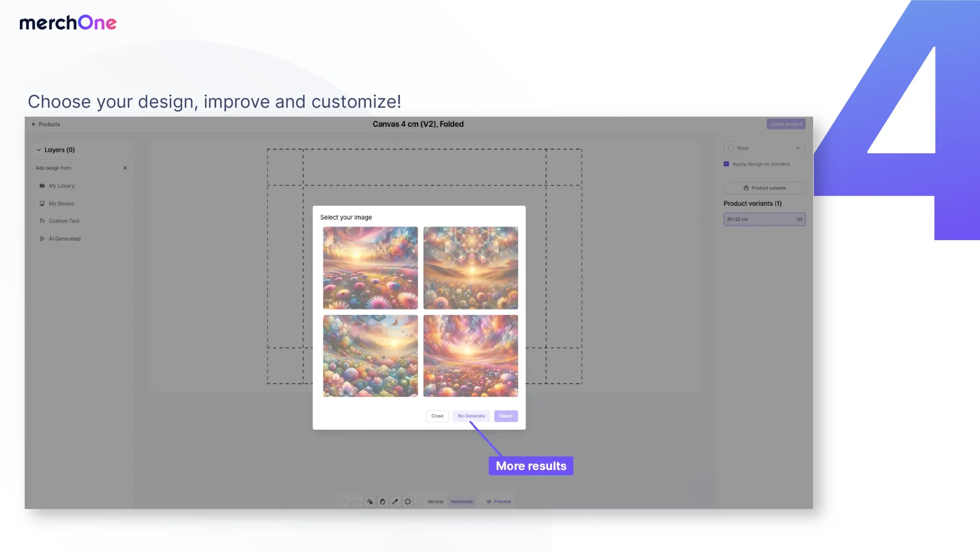Click the back arrow next to Products
Image resolution: width=980 pixels, height=552 pixels.
(x=34, y=124)
